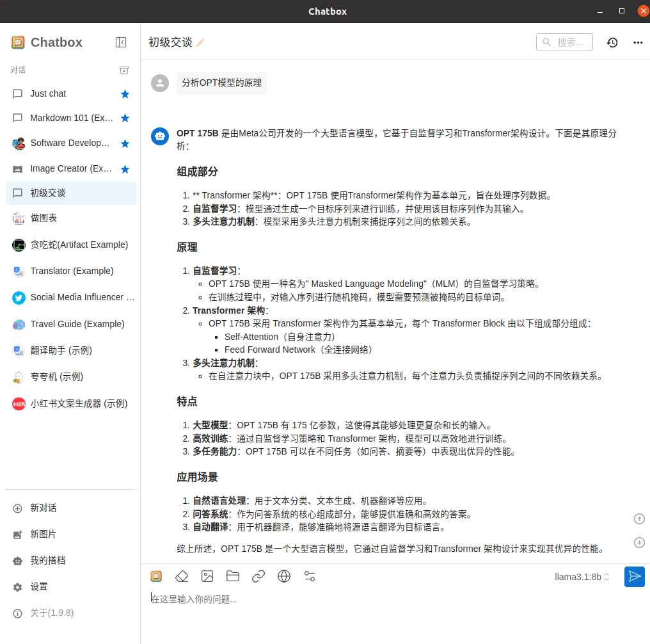This screenshot has width=650, height=644.
Task: Minimize the Chatbox window
Action: tap(599, 11)
